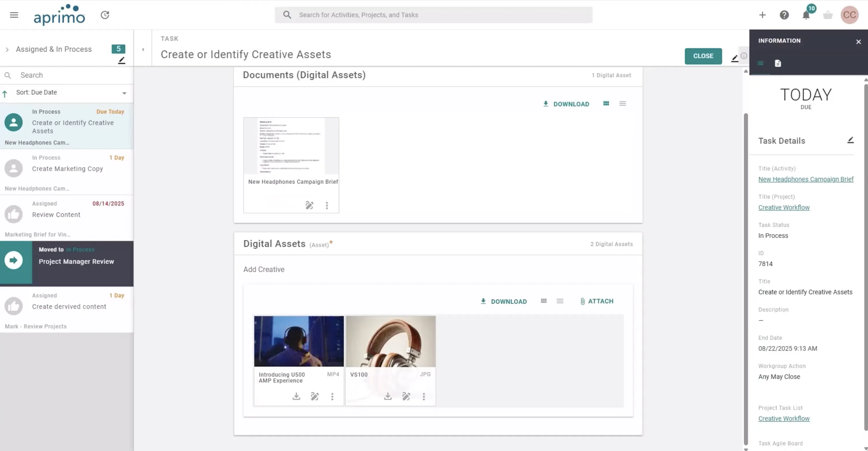Expand the Assigned & In Process chevron
The width and height of the screenshot is (868, 451).
coord(7,50)
